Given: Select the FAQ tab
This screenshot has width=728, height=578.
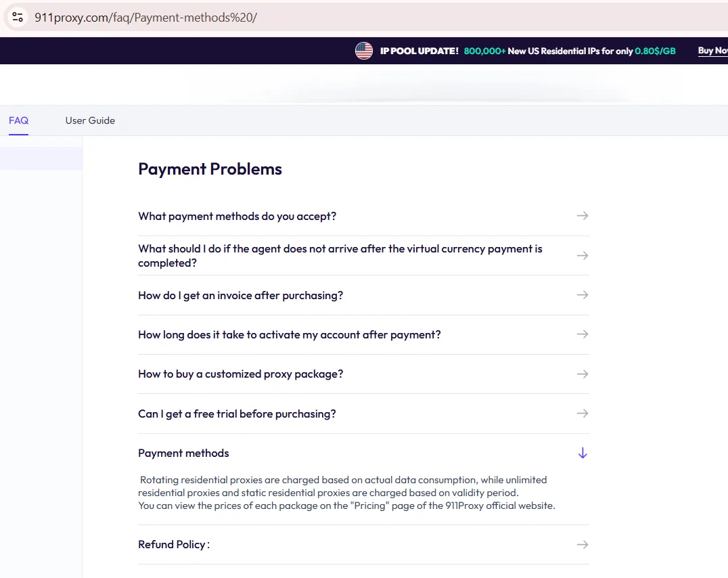Looking at the screenshot, I should click(18, 120).
